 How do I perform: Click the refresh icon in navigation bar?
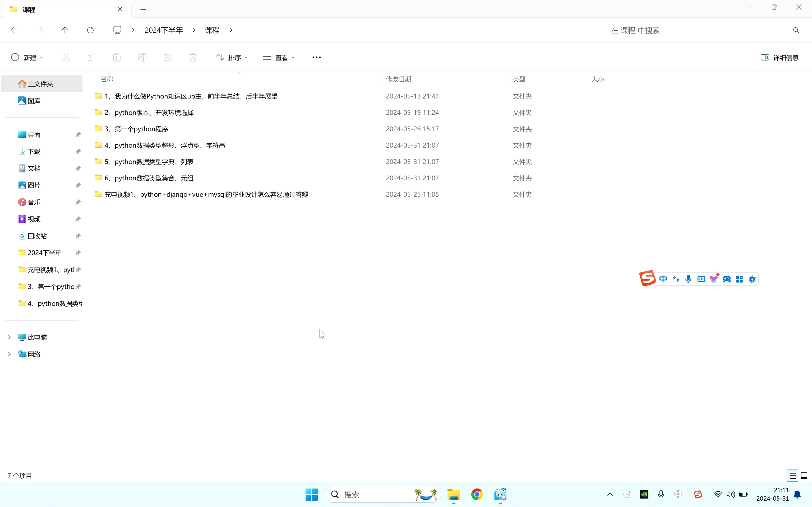[x=90, y=30]
